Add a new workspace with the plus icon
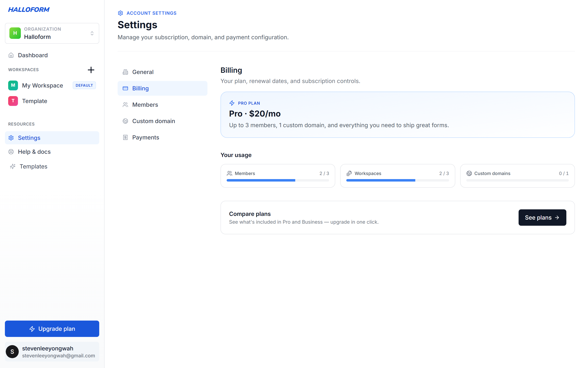The width and height of the screenshot is (588, 368). pyautogui.click(x=91, y=70)
